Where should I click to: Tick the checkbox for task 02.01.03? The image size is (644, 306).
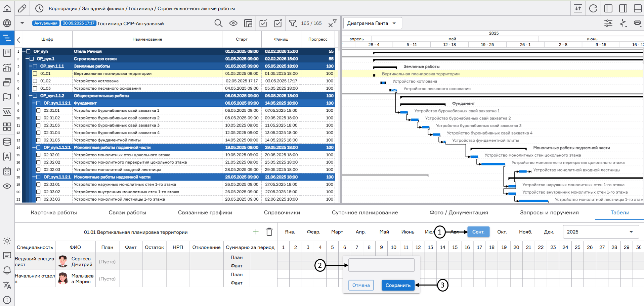[38, 125]
